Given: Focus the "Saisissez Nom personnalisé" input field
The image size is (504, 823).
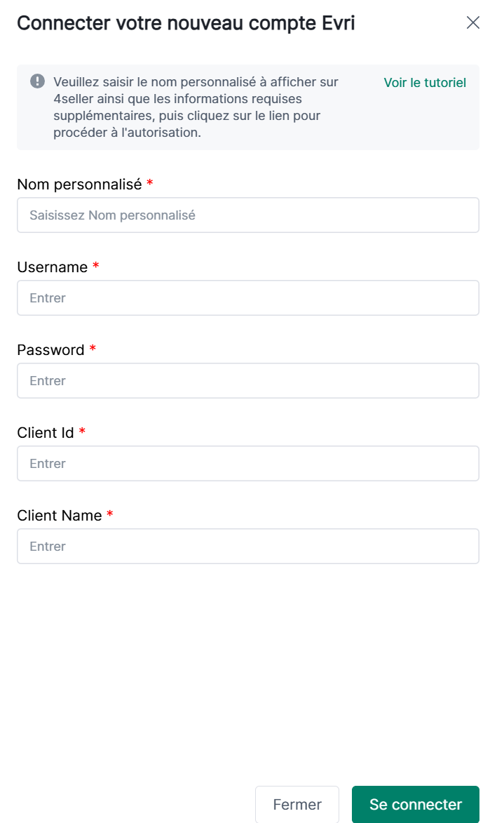Looking at the screenshot, I should 248,215.
